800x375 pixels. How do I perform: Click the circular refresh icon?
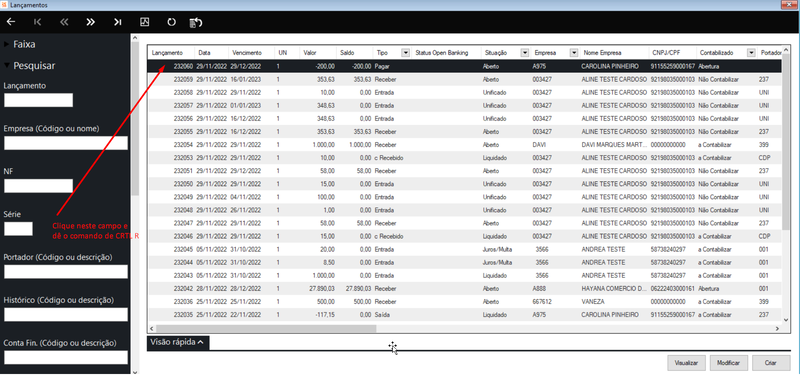click(171, 22)
